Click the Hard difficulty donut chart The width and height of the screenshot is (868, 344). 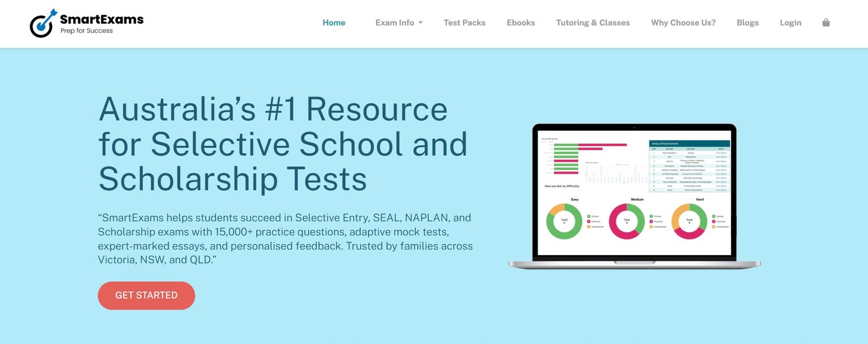(x=689, y=221)
